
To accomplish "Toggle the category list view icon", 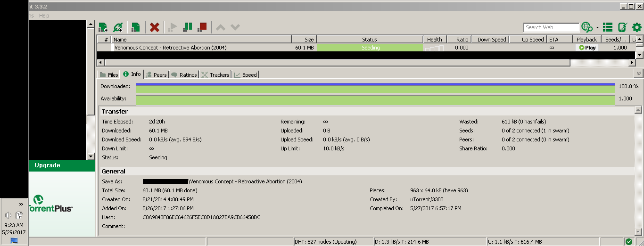I will [x=608, y=27].
